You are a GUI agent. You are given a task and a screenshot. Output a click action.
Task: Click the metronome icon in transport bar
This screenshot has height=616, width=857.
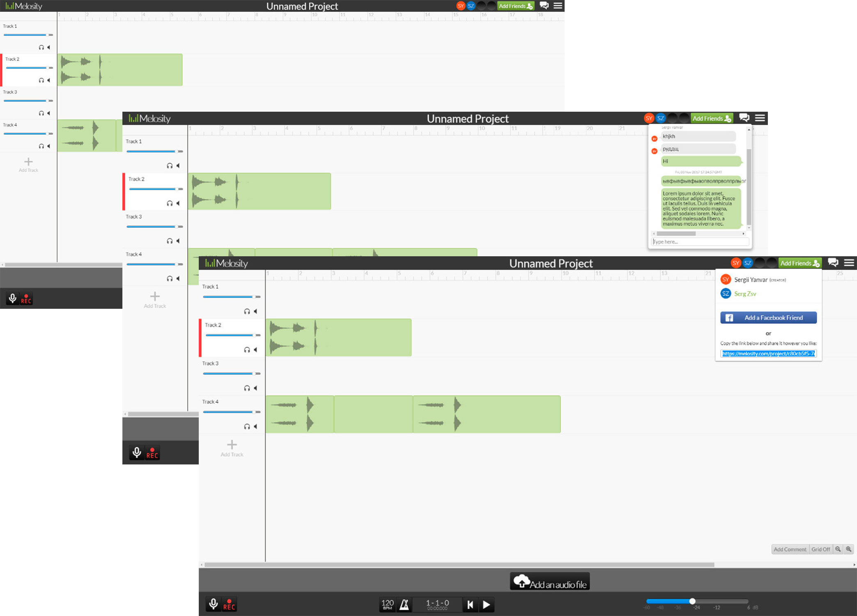pos(404,605)
